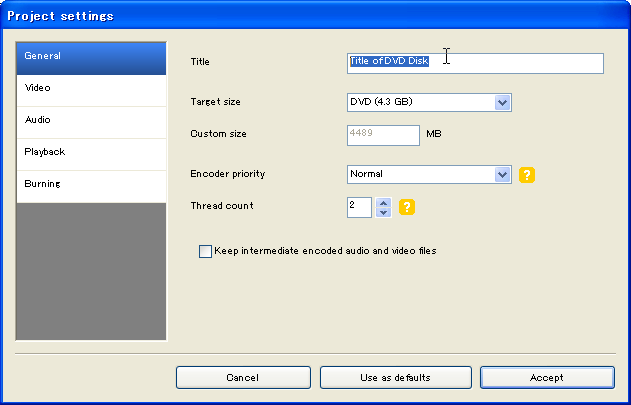
Task: Open the Target size dropdown
Action: click(503, 102)
